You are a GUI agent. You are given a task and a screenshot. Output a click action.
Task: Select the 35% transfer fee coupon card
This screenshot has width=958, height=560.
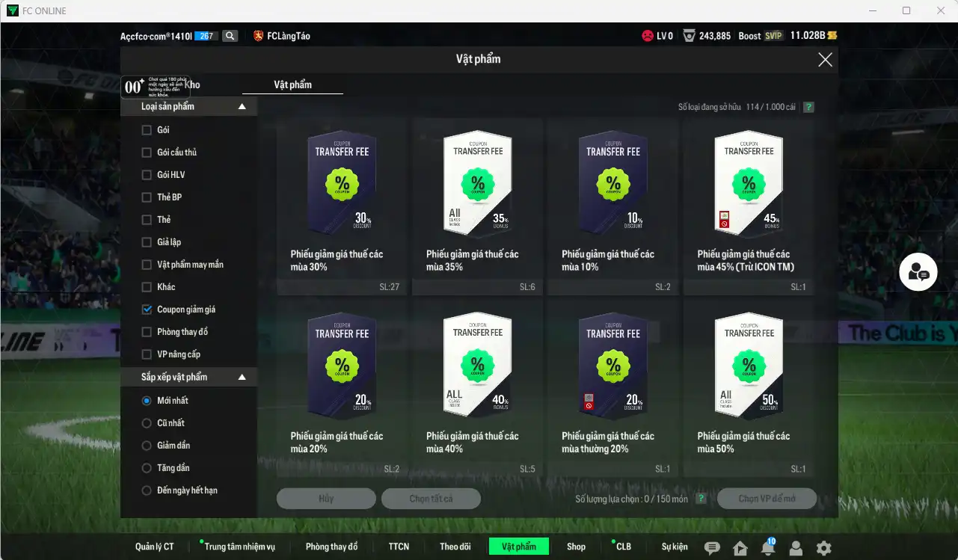(x=477, y=206)
